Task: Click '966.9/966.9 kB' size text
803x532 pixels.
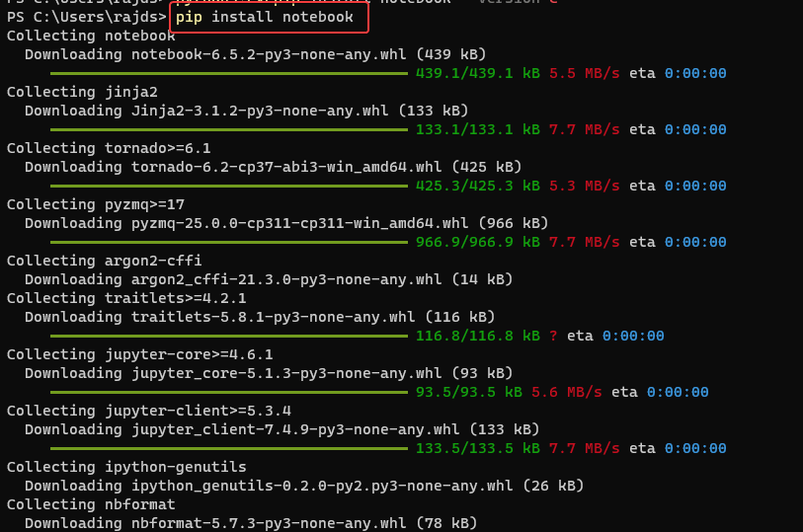Action: (477, 242)
